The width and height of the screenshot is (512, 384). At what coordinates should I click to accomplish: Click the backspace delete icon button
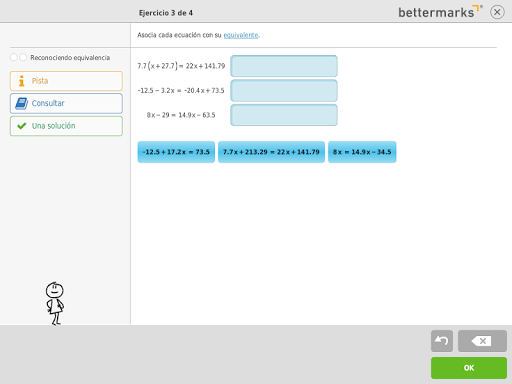click(x=482, y=341)
